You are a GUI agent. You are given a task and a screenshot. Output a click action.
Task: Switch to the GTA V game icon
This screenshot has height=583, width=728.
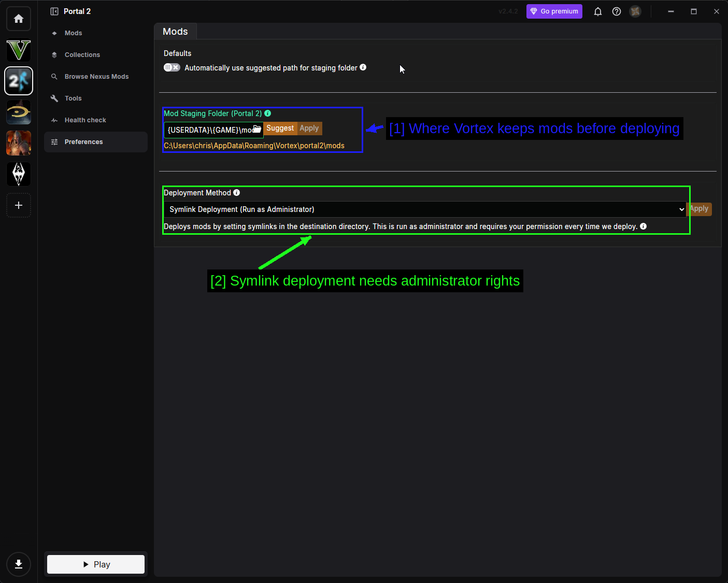[x=19, y=50]
